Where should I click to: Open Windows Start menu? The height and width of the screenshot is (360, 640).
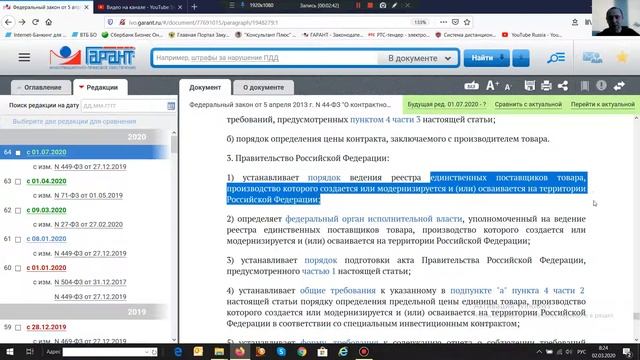coord(9,351)
